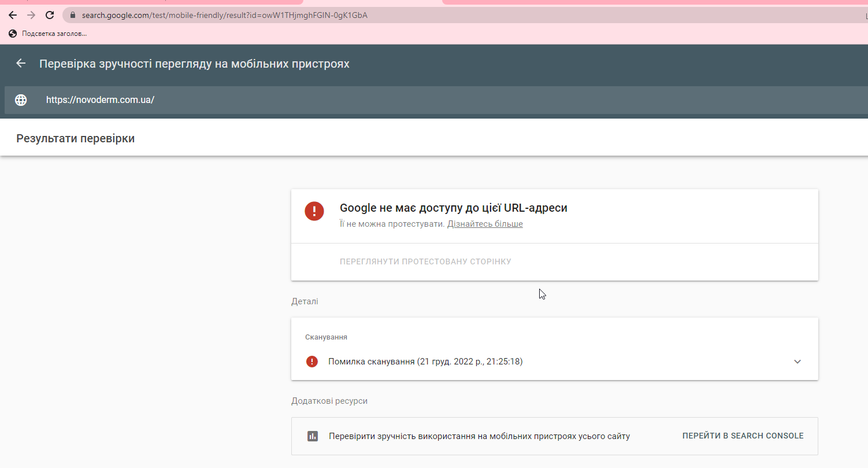Click the back arrow in mobile-friendly test header
This screenshot has height=468, width=868.
pyautogui.click(x=21, y=63)
